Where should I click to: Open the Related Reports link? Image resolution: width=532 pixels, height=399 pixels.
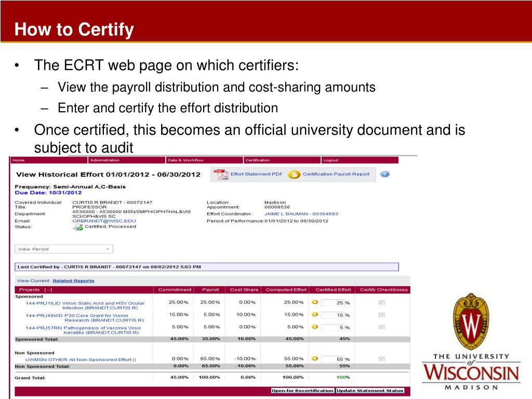(73, 281)
